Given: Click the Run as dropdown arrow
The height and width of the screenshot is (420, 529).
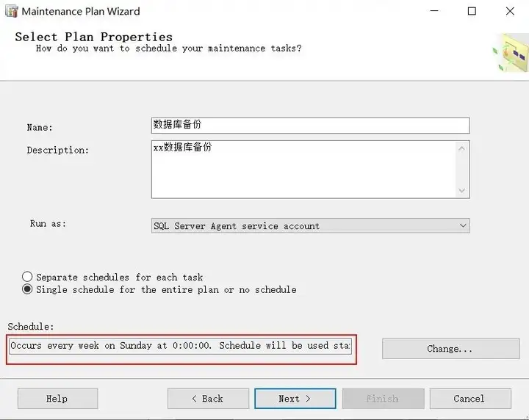Looking at the screenshot, I should tap(462, 225).
